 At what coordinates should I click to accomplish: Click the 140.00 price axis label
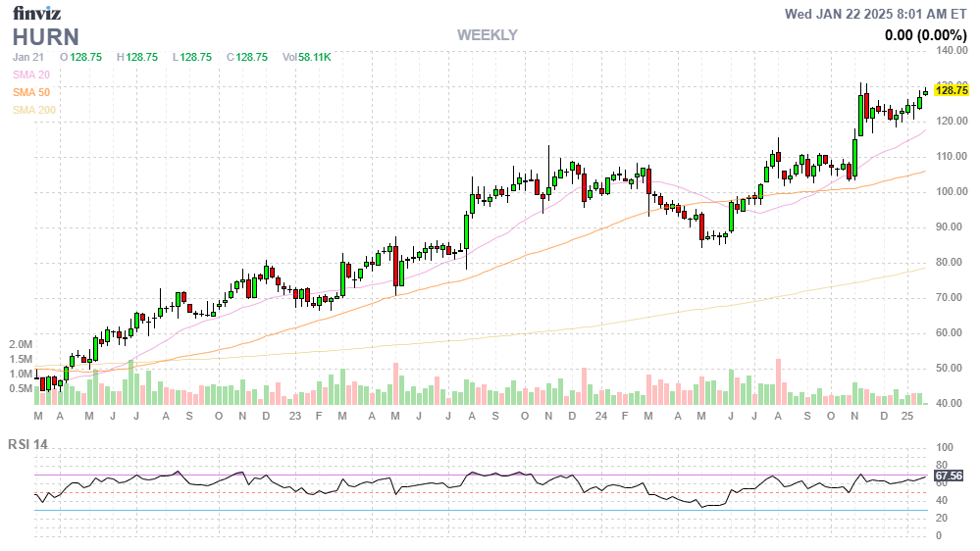pos(953,50)
